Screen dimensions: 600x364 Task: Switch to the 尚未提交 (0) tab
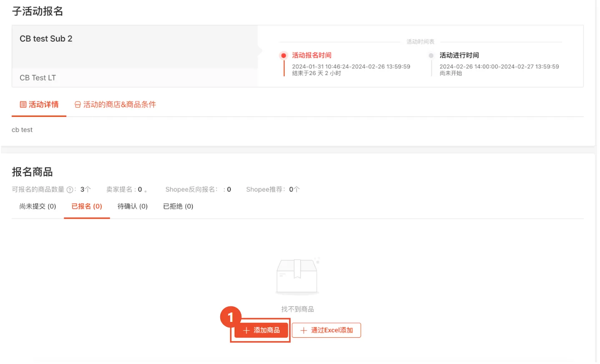(x=37, y=206)
